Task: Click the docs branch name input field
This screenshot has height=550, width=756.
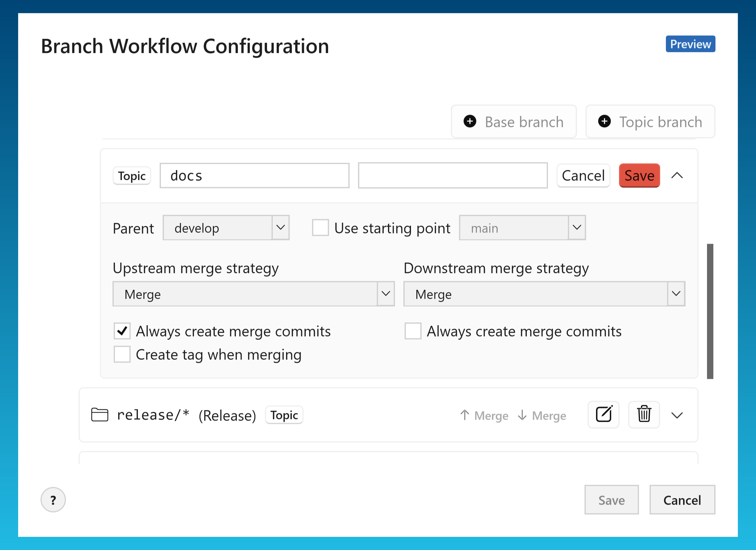Action: (x=254, y=175)
